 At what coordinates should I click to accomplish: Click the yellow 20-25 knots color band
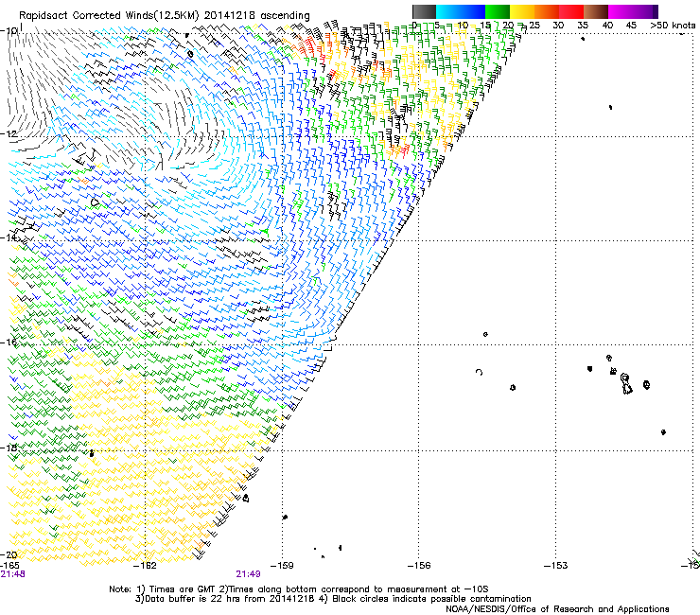521,11
